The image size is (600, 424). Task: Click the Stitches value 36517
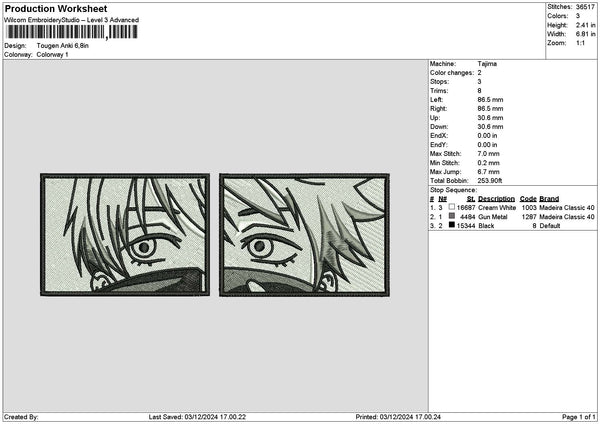pyautogui.click(x=585, y=7)
